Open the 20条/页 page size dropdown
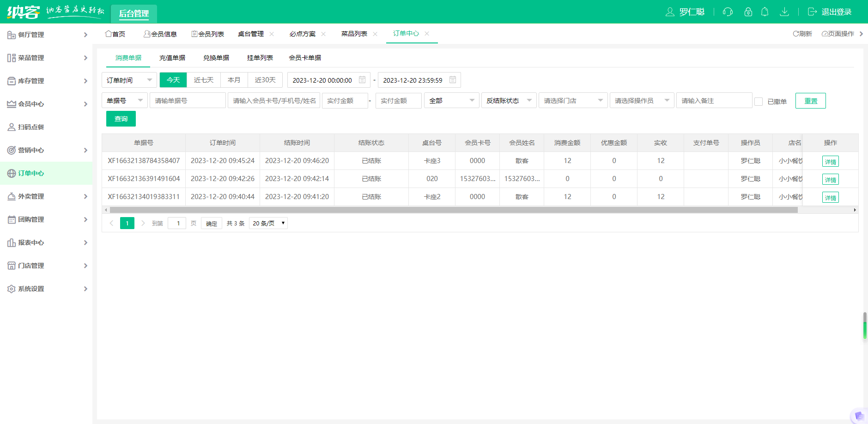This screenshot has height=424, width=868. point(268,223)
